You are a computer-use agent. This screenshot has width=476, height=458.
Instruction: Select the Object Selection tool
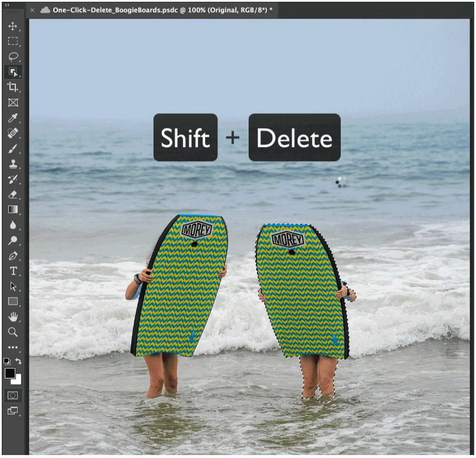click(x=13, y=72)
